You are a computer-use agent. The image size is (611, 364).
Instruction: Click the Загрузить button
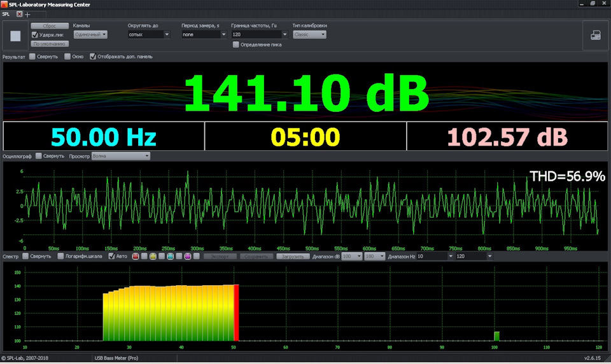(293, 256)
